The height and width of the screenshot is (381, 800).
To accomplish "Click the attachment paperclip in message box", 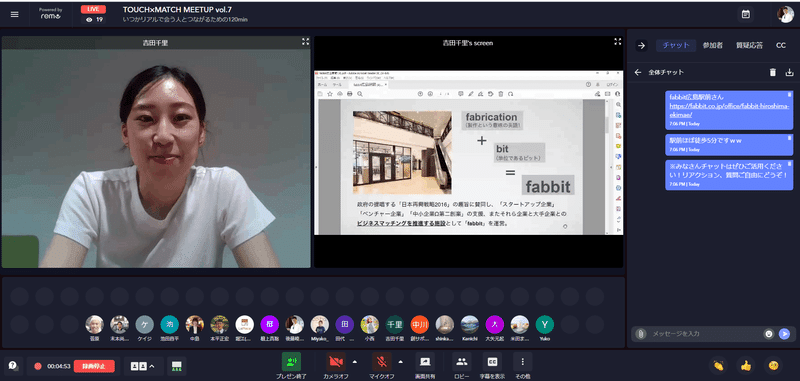I will (641, 334).
